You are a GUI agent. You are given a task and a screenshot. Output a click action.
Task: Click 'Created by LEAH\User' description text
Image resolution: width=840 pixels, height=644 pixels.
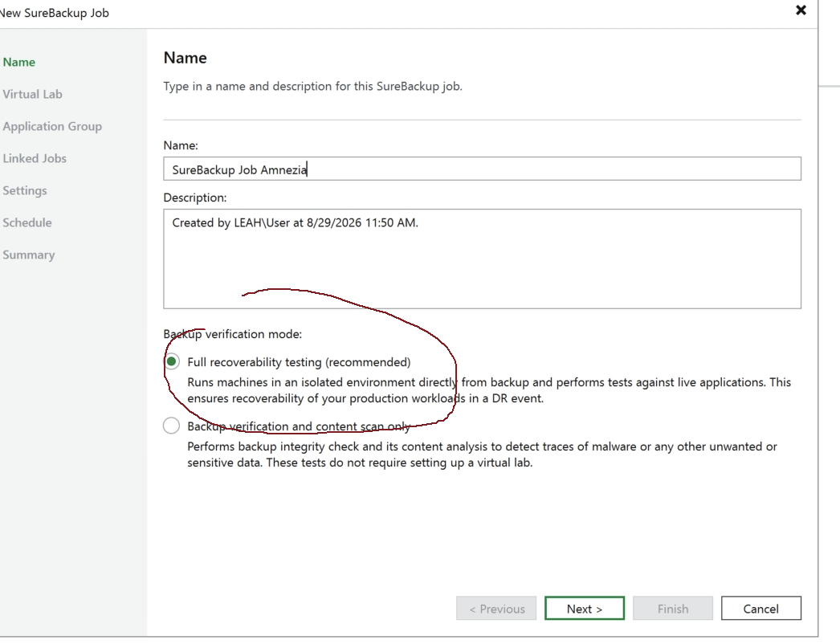296,223
